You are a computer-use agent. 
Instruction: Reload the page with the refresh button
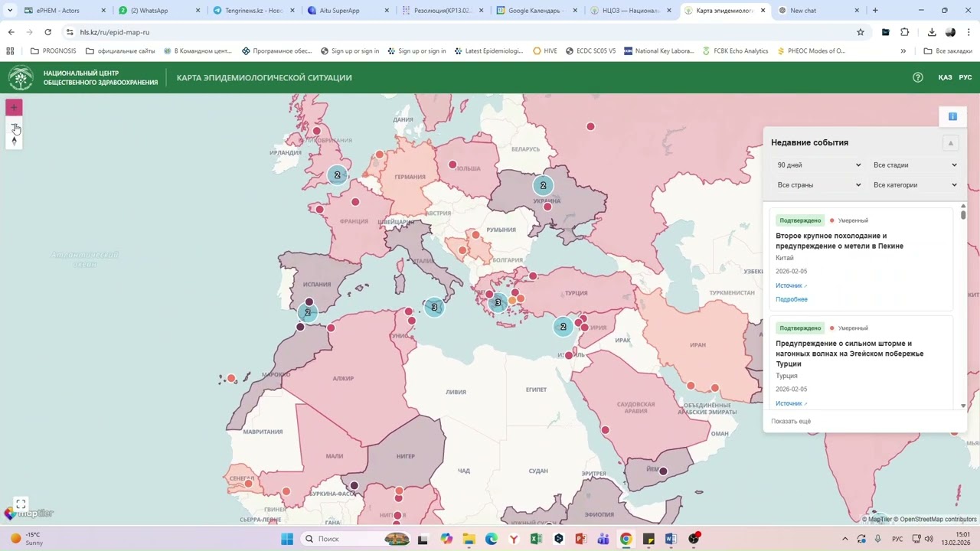47,32
